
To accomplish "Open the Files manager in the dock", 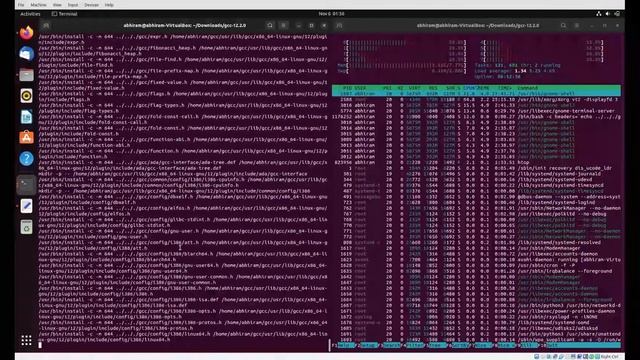I will [27, 75].
